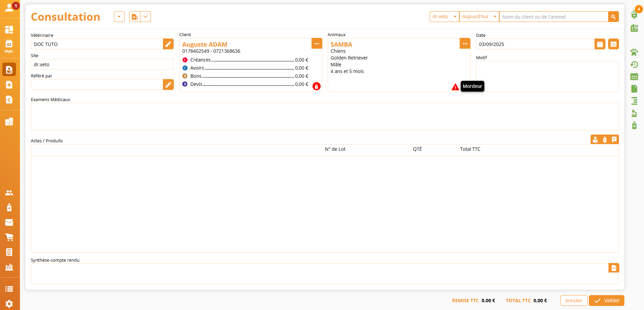The width and height of the screenshot is (644, 310).
Task: Click the compte rendu CR icon
Action: (614, 268)
